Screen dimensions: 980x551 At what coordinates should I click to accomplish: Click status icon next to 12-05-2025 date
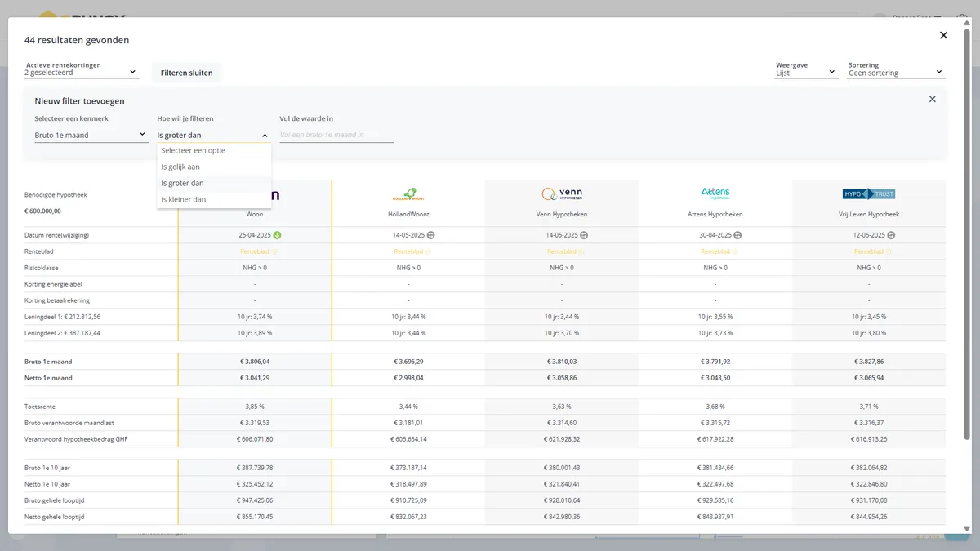891,235
